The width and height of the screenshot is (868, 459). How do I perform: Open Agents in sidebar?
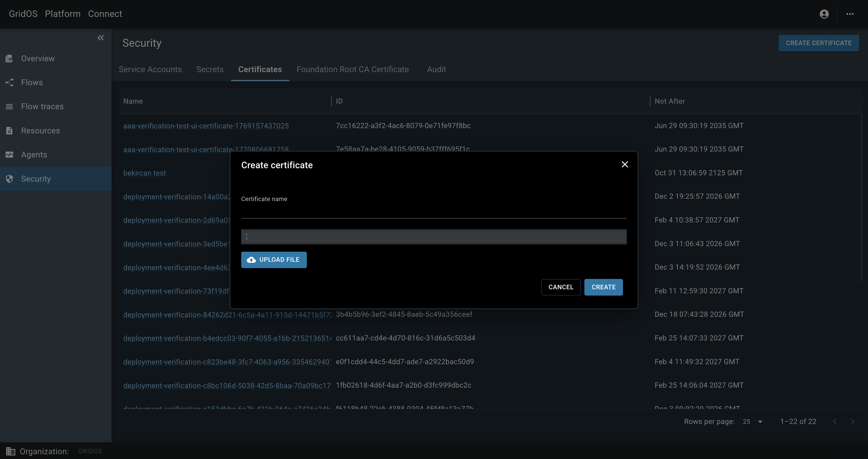pyautogui.click(x=56, y=155)
